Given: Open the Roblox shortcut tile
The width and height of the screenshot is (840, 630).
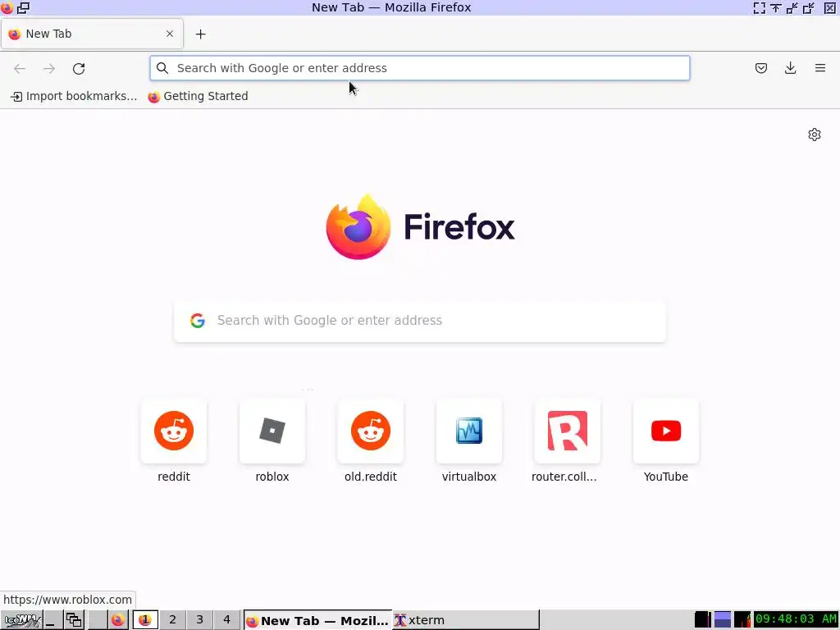Looking at the screenshot, I should coord(272,431).
